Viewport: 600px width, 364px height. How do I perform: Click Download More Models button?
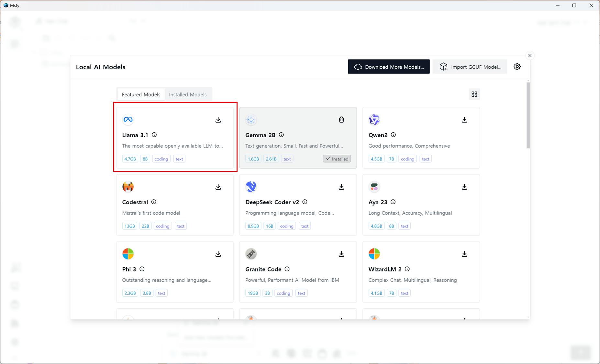389,67
